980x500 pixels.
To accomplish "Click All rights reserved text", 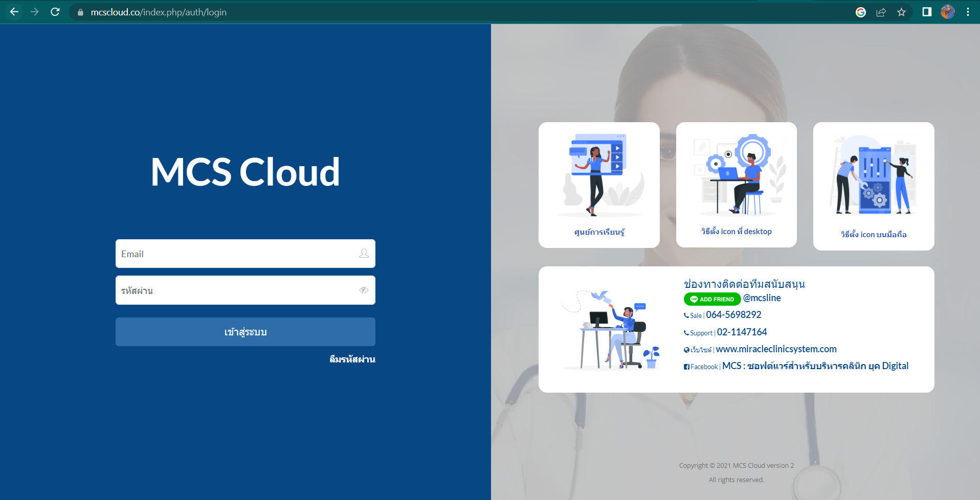I will point(737,480).
